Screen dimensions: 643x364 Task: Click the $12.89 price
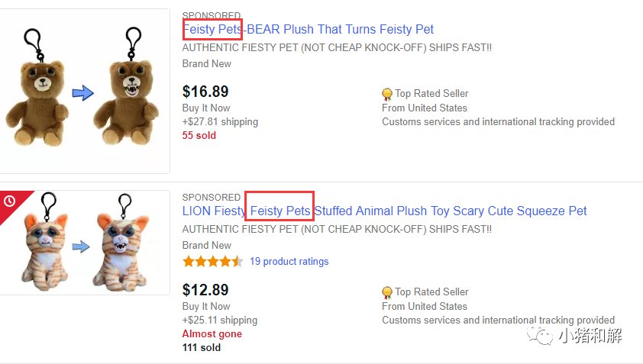pos(205,290)
